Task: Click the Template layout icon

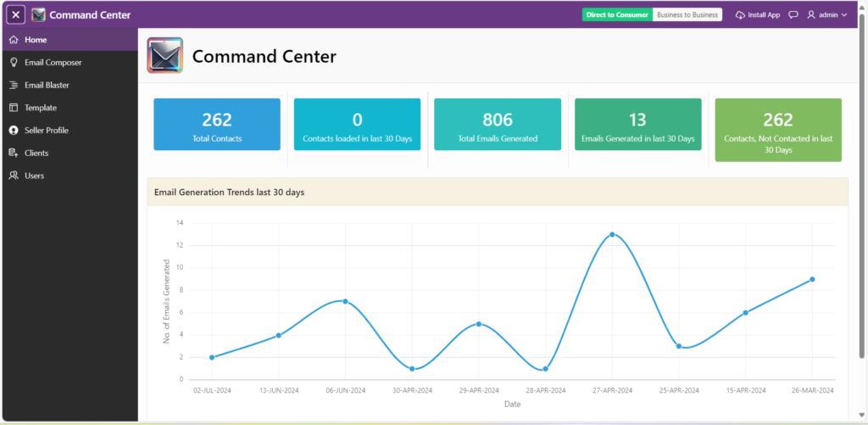Action: (14, 108)
